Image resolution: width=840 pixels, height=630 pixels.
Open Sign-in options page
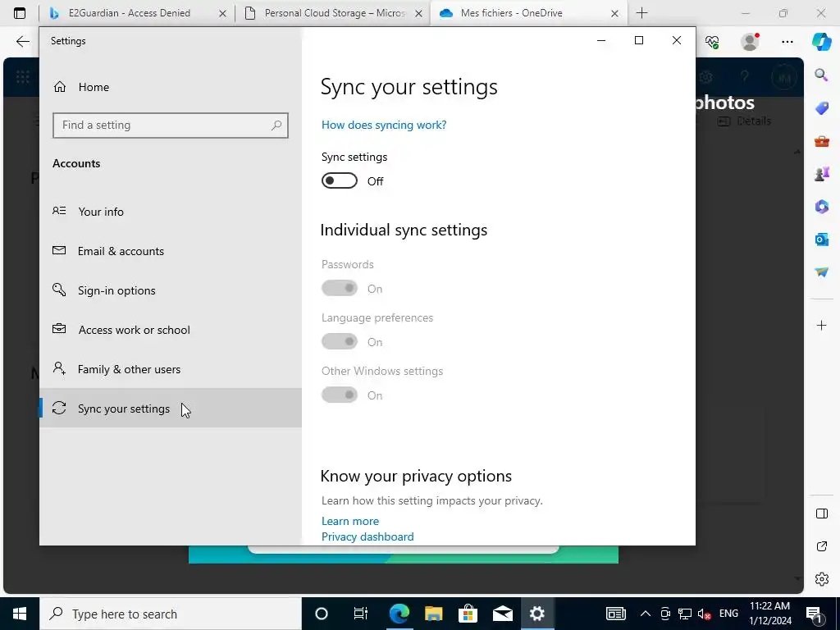(x=171, y=290)
